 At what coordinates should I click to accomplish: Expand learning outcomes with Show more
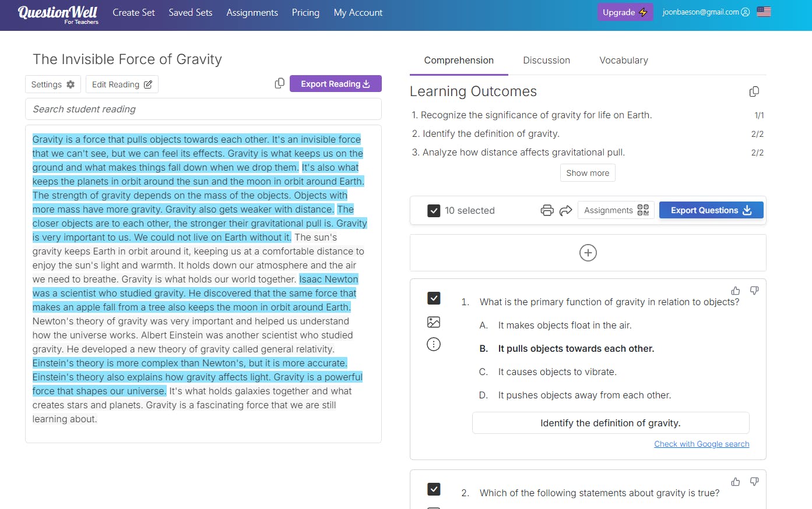[x=588, y=173]
